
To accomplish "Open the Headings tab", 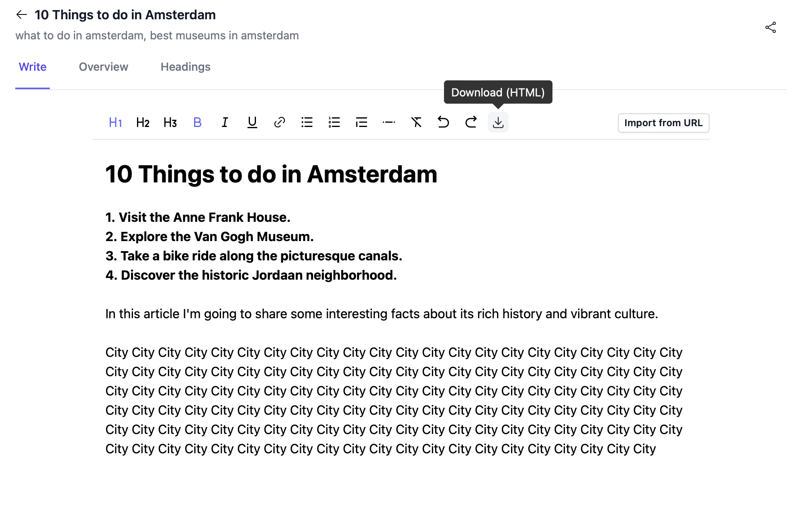I will click(x=185, y=67).
